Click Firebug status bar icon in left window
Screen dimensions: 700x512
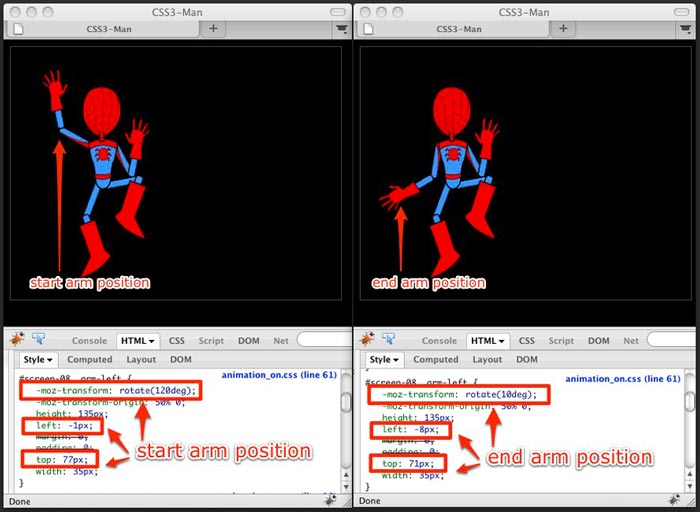[x=330, y=500]
